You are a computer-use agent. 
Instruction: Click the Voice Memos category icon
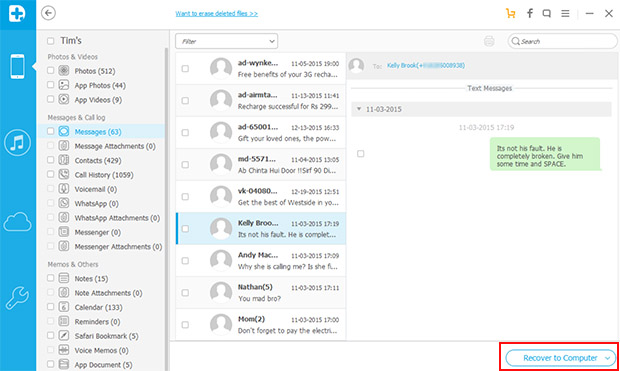[x=64, y=350]
